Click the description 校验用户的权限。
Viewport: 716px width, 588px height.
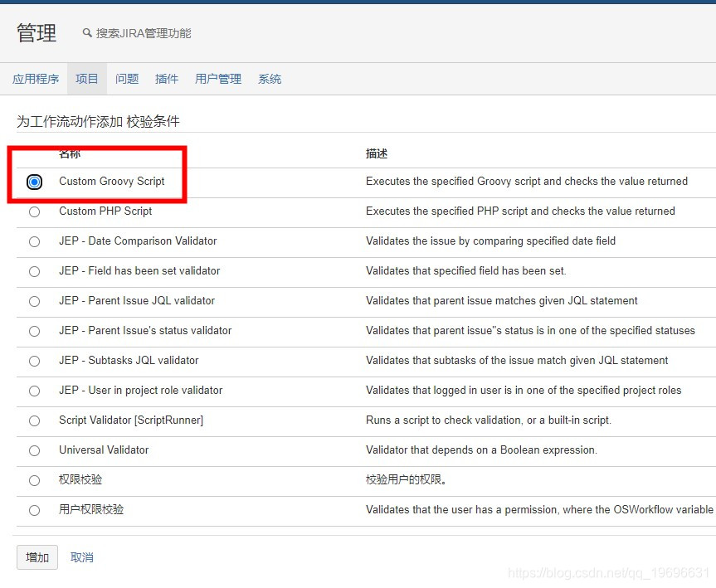407,479
